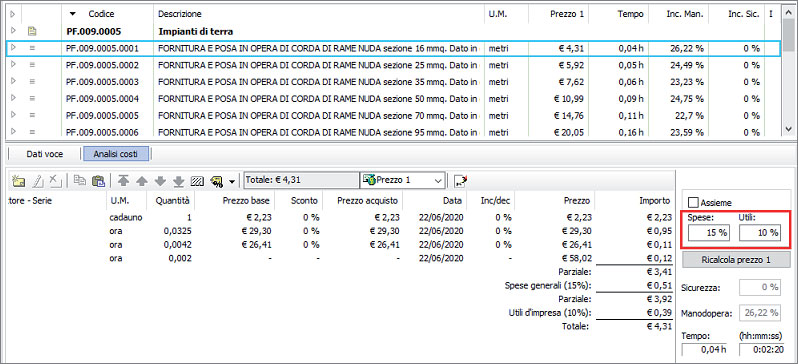Image resolution: width=798 pixels, height=364 pixels.
Task: Toggle the Assieme checkbox
Action: tap(693, 203)
